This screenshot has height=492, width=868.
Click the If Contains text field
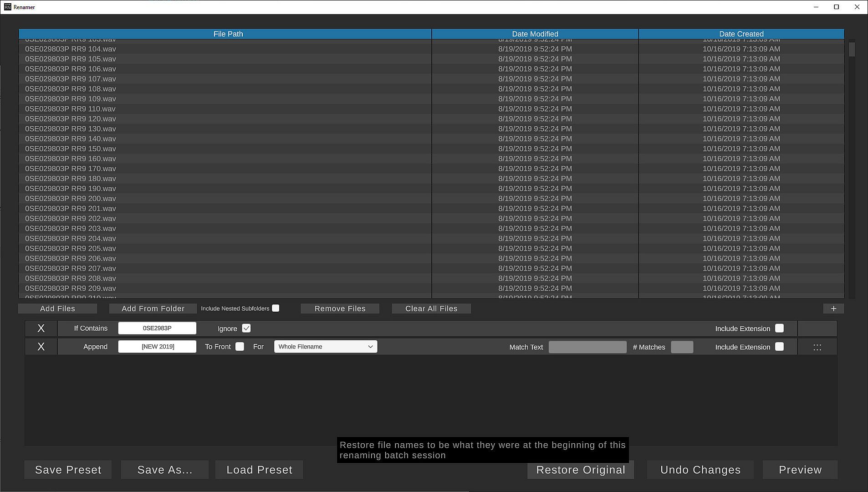pyautogui.click(x=157, y=328)
